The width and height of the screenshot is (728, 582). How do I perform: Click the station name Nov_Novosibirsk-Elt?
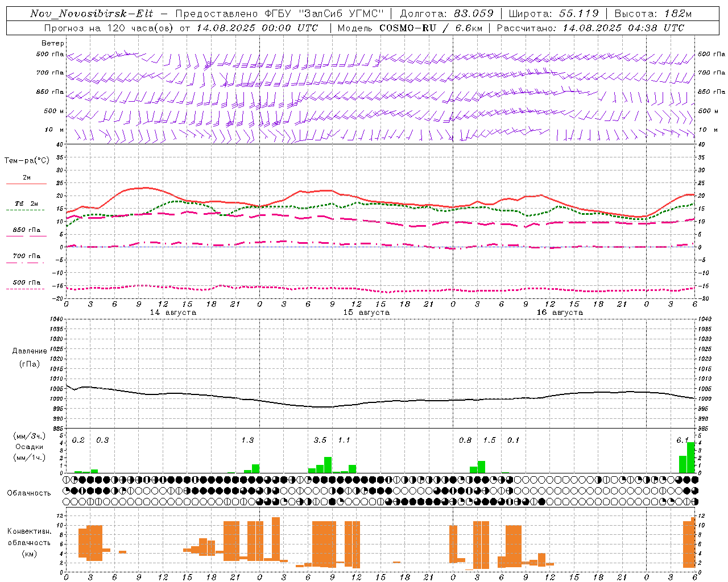pyautogui.click(x=91, y=14)
